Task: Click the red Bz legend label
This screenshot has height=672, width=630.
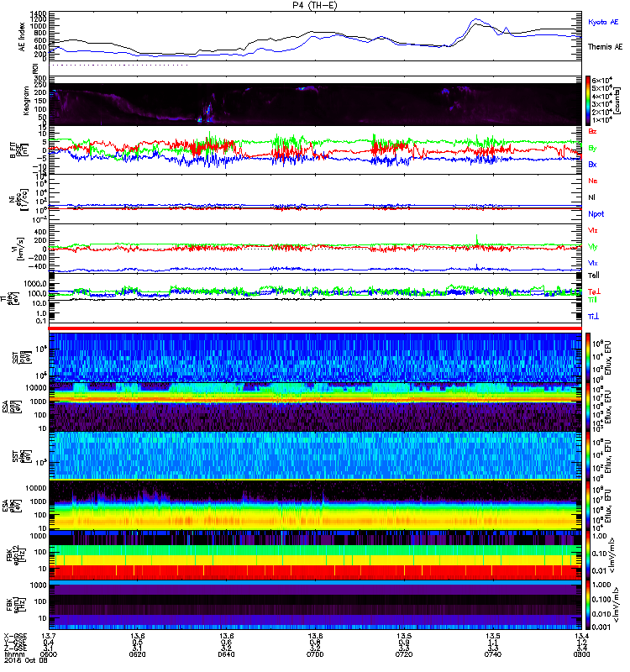Action: 592,131
